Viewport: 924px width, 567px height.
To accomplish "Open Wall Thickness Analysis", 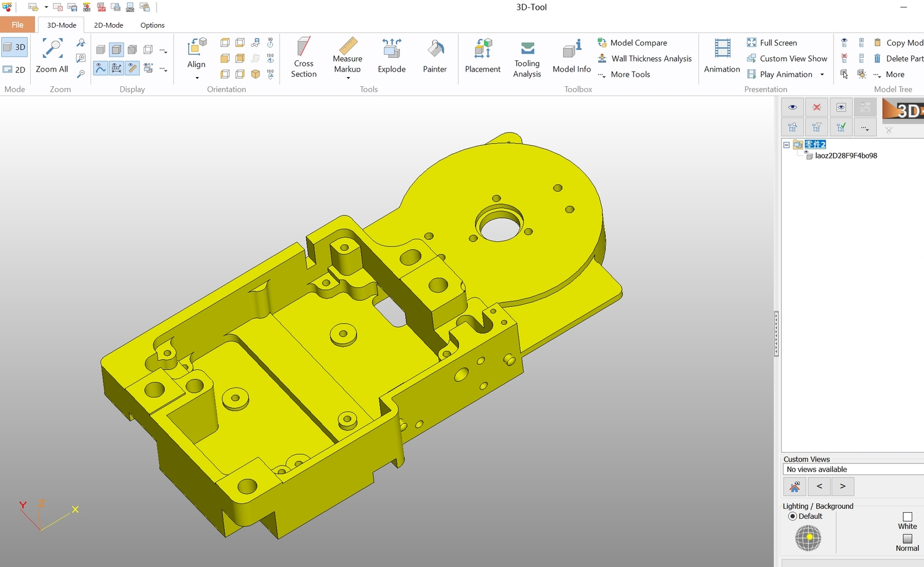I will click(645, 59).
